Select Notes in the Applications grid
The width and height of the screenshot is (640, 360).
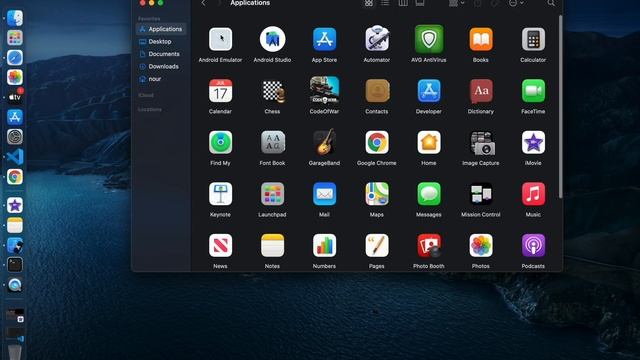[x=273, y=245]
